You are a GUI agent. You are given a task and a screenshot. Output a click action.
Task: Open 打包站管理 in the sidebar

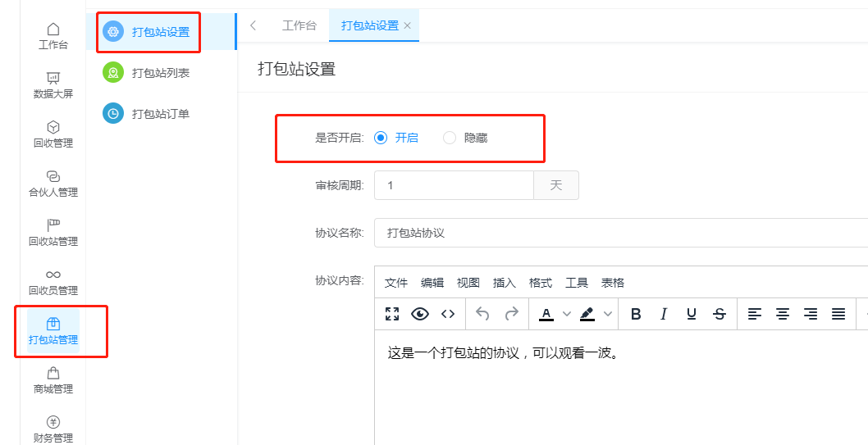[53, 331]
